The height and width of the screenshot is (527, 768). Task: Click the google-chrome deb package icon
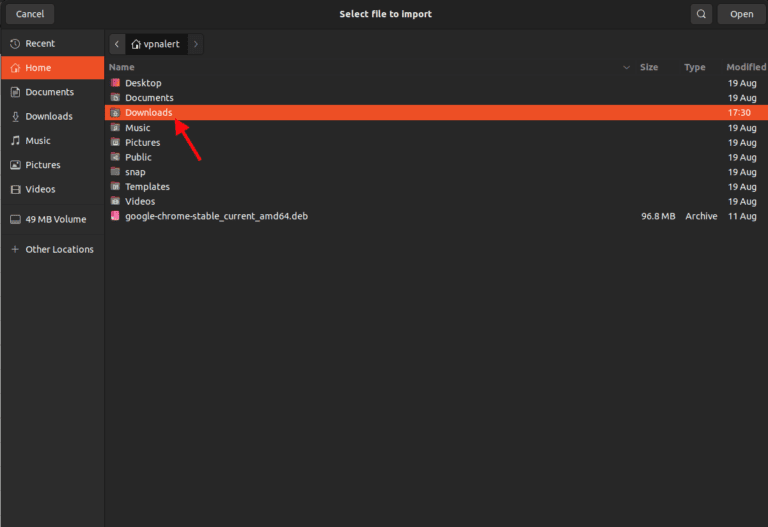(115, 216)
